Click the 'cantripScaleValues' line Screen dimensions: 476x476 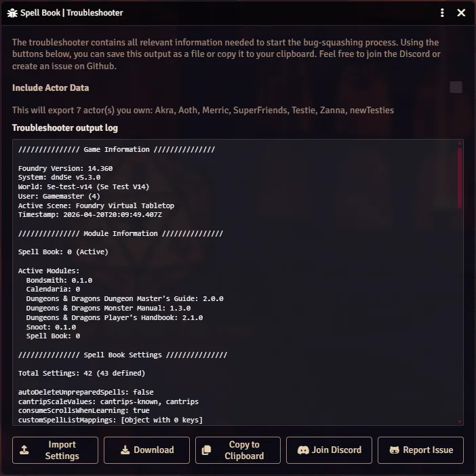pos(108,401)
